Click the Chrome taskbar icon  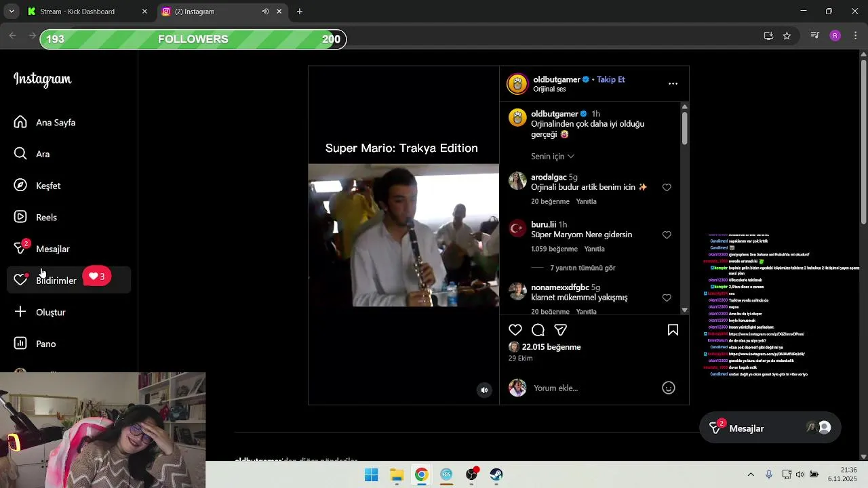pos(421,474)
